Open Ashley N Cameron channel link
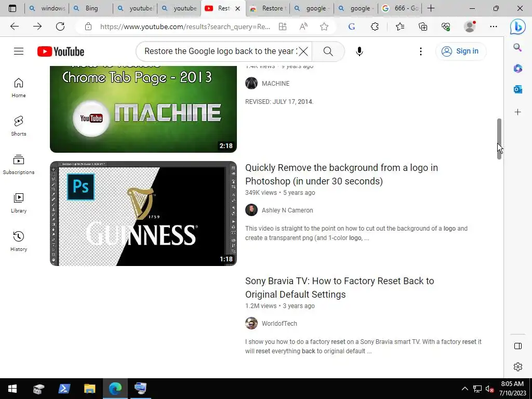The image size is (532, 399). (287, 210)
